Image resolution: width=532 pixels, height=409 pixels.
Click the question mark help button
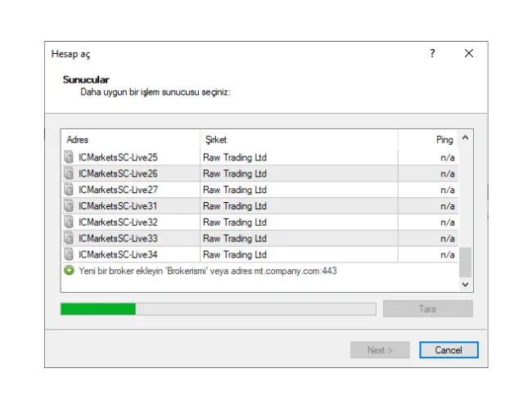[432, 53]
